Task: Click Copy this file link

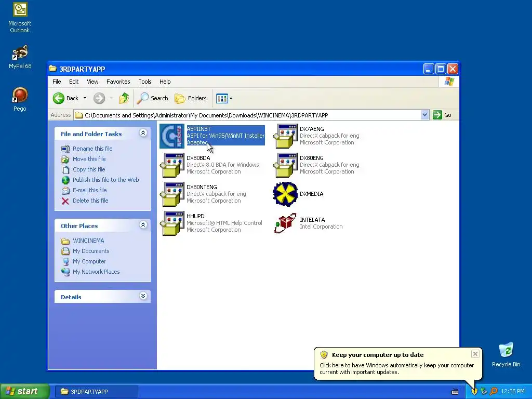Action: (x=89, y=169)
